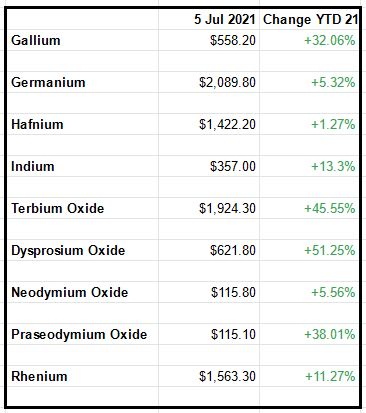Click the Neodymium Oxide label cell

pyautogui.click(x=83, y=292)
